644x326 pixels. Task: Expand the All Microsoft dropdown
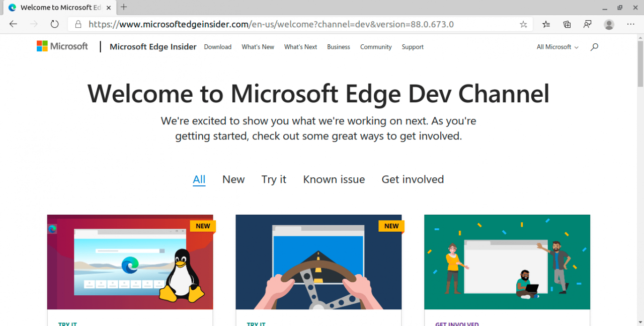click(x=556, y=47)
